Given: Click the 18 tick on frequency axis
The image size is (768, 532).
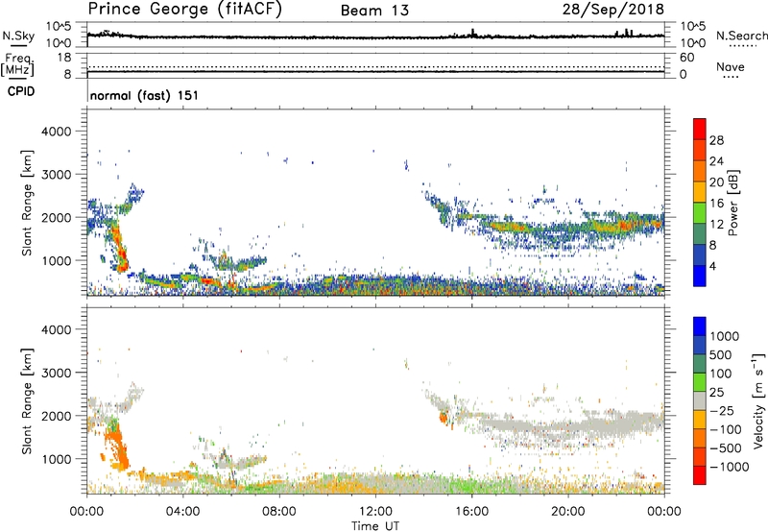Looking at the screenshot, I should 63,58.
